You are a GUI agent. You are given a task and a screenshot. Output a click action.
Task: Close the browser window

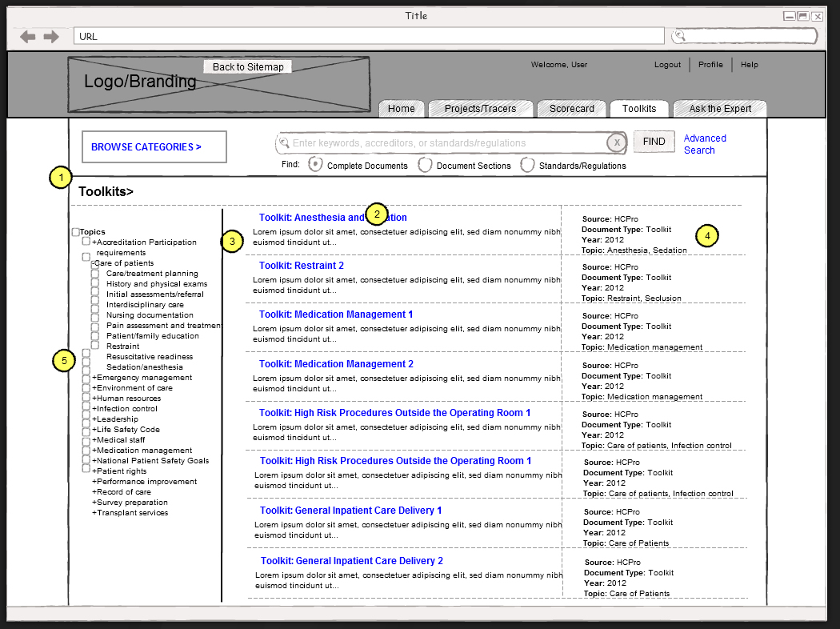coord(817,16)
